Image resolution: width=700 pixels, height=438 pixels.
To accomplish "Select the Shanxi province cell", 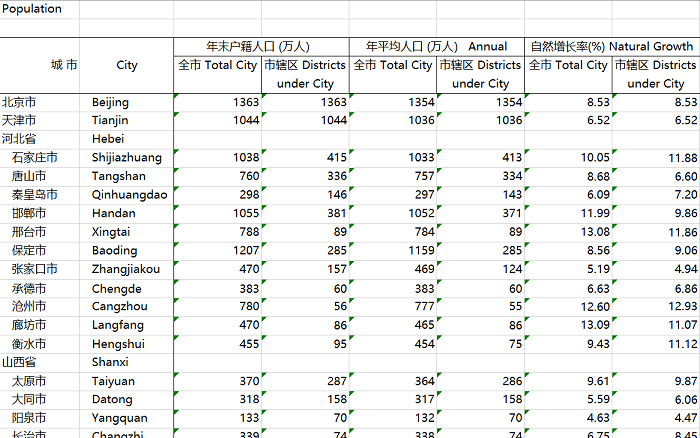I will point(127,362).
